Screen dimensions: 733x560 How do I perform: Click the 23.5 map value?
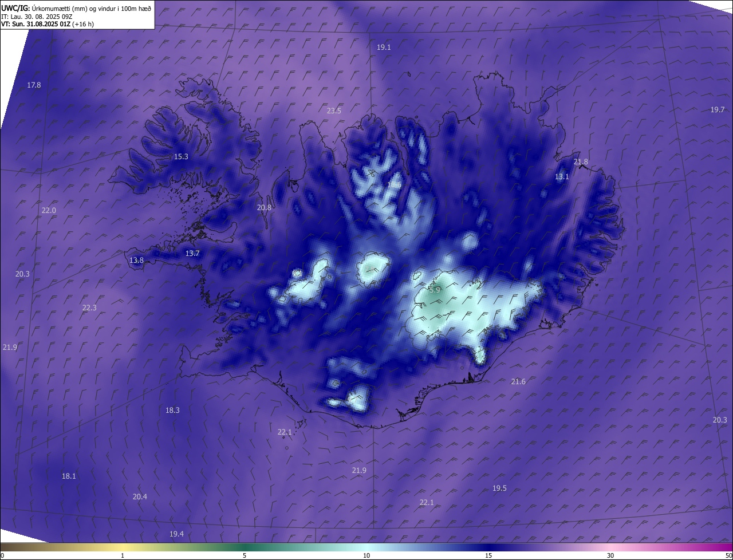tap(334, 111)
